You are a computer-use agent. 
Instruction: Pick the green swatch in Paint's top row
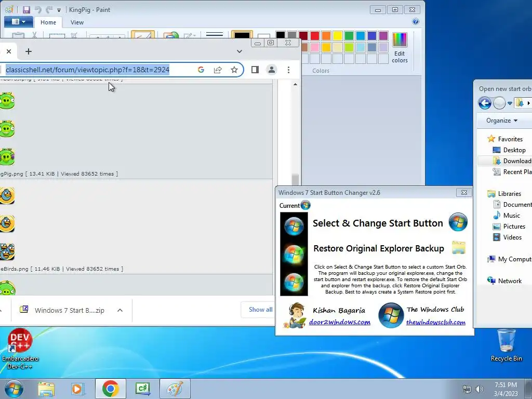pyautogui.click(x=349, y=36)
